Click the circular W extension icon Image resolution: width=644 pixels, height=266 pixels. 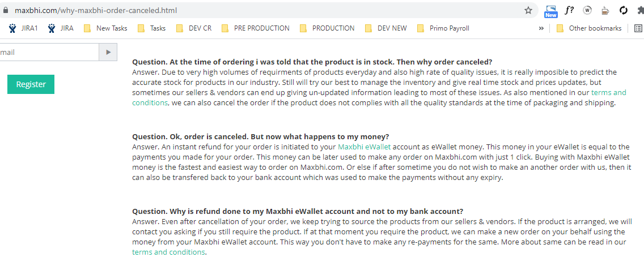click(587, 10)
